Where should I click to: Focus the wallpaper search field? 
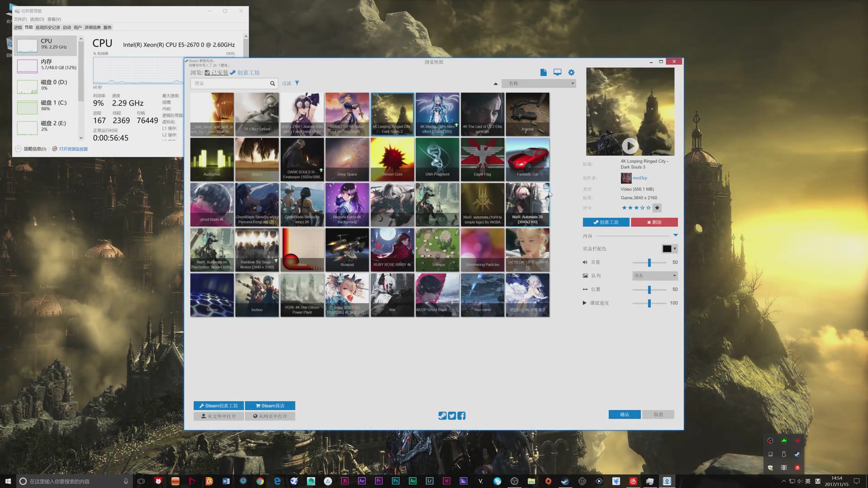(x=230, y=83)
